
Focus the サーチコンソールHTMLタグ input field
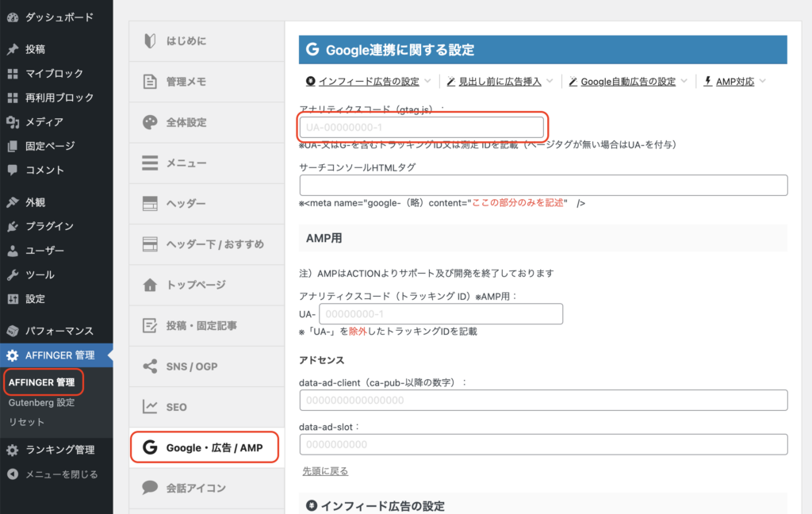pos(543,185)
